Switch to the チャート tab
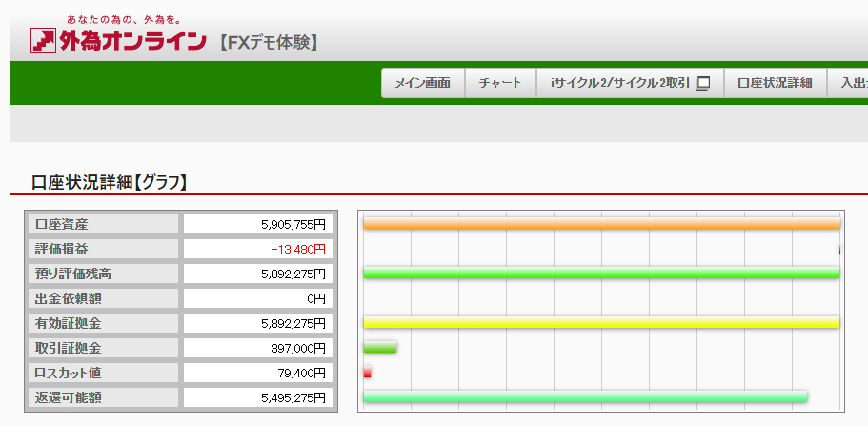868x426 pixels. [x=500, y=83]
